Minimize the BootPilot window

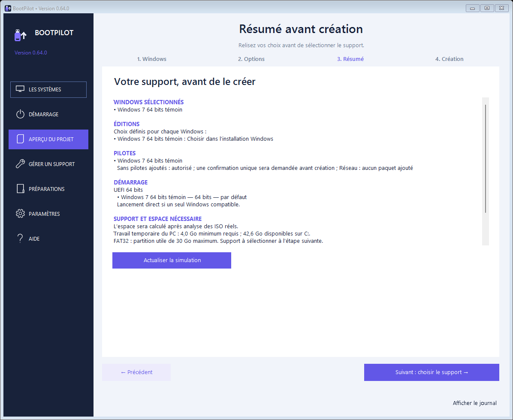click(472, 8)
